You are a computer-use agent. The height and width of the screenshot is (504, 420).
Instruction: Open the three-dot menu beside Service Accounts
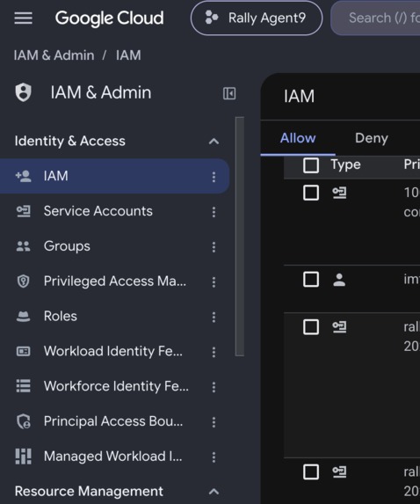tap(214, 212)
